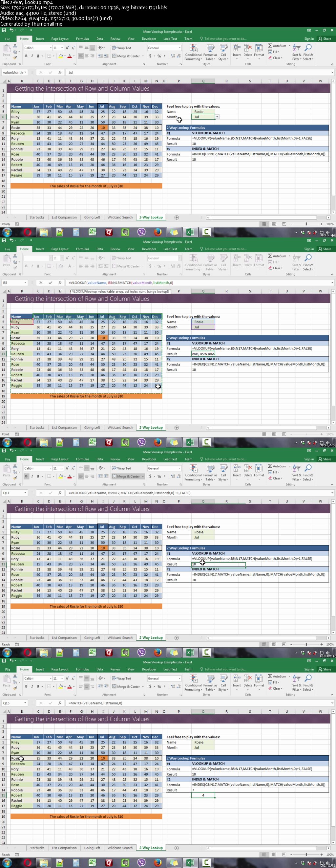Click Conditional Formatting in Name Box valueMonth window
336x868 pixels.
[x=194, y=52]
